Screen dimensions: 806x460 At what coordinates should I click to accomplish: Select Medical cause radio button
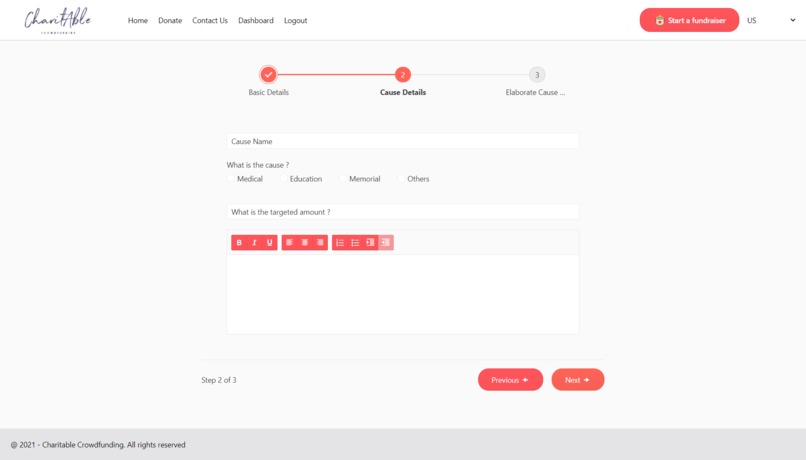pyautogui.click(x=231, y=179)
